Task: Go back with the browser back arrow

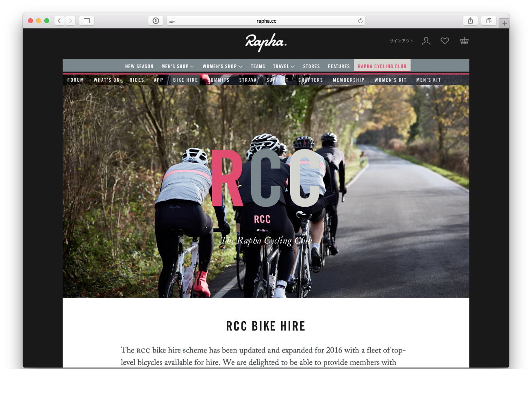Action: (x=59, y=21)
